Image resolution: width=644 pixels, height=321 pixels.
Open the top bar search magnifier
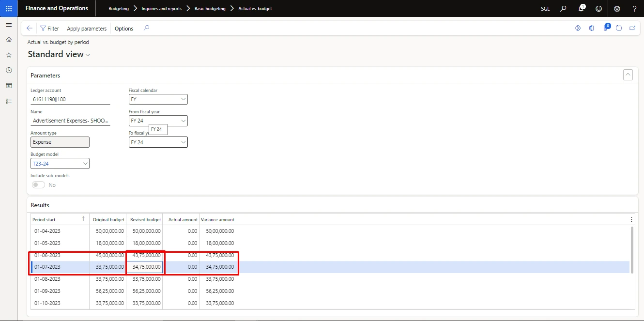point(563,8)
